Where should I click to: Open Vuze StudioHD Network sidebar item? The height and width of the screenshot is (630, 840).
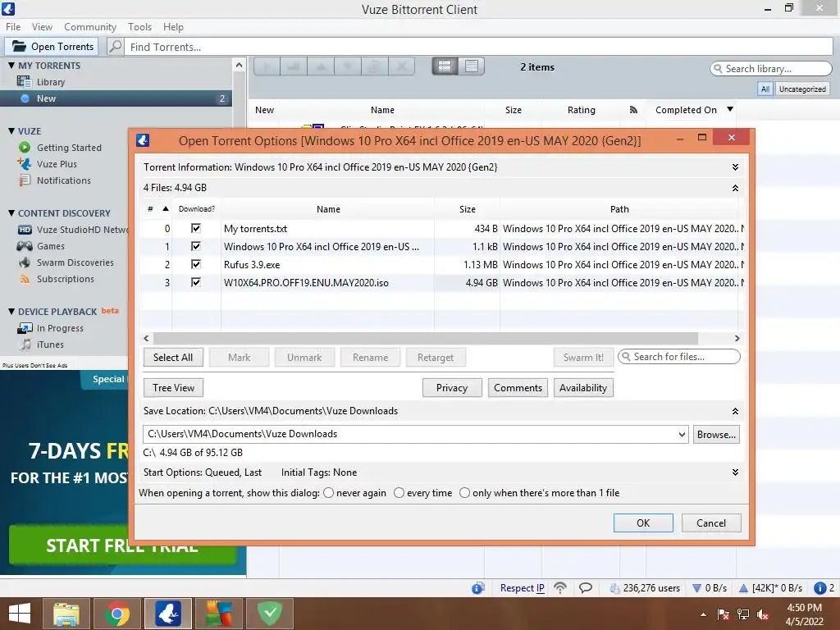pos(75,230)
